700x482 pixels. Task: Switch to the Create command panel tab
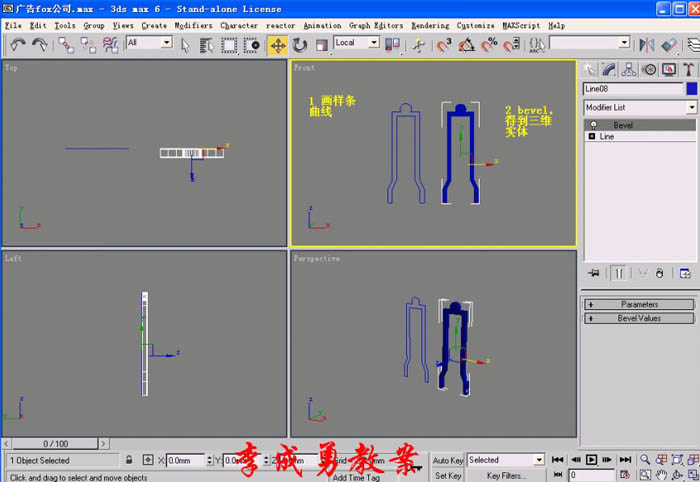click(589, 70)
